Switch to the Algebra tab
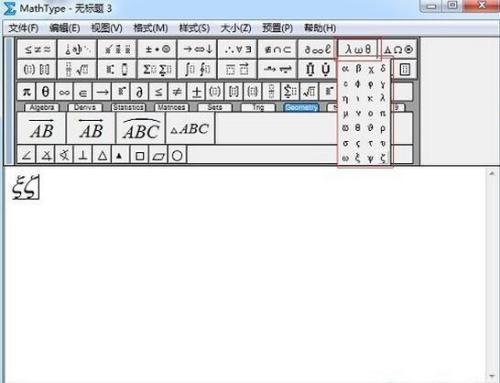 (42, 107)
